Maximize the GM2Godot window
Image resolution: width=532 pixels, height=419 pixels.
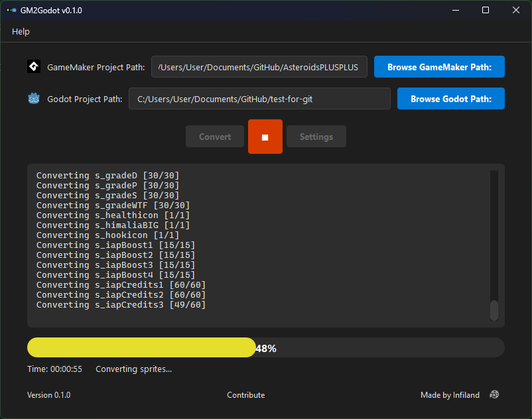point(486,10)
